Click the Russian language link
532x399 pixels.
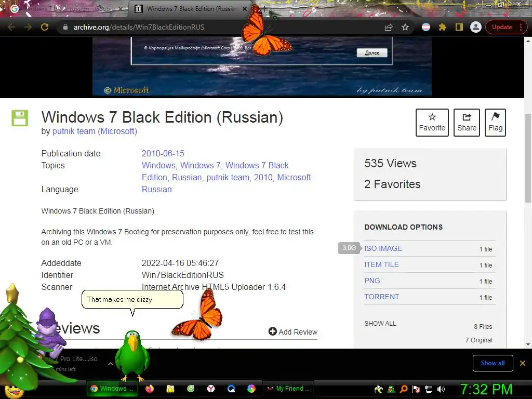[x=157, y=189]
